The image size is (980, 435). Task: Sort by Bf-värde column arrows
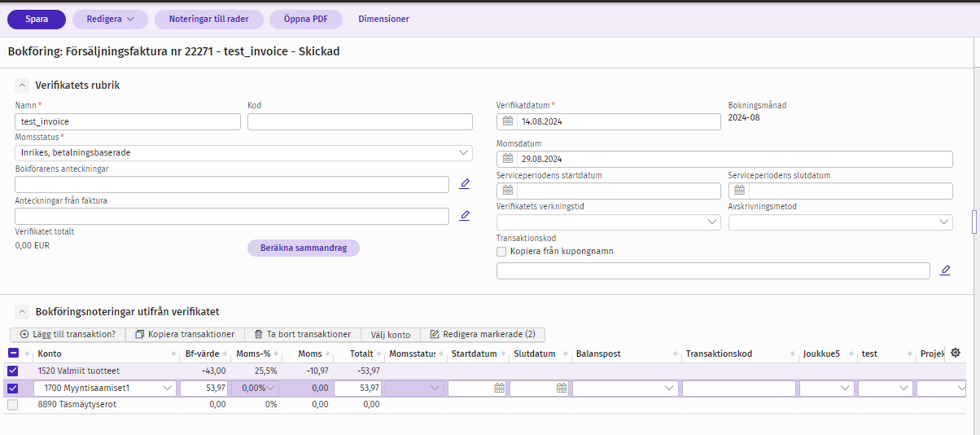coord(226,354)
